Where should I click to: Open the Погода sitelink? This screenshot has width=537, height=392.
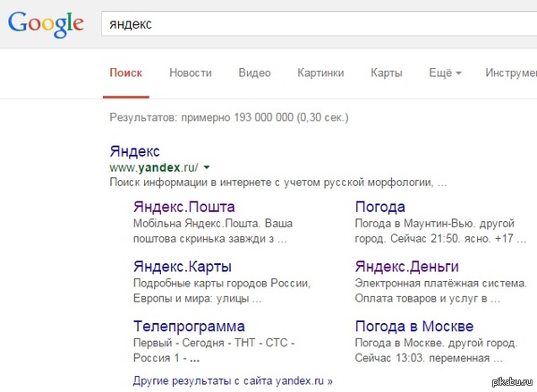380,207
